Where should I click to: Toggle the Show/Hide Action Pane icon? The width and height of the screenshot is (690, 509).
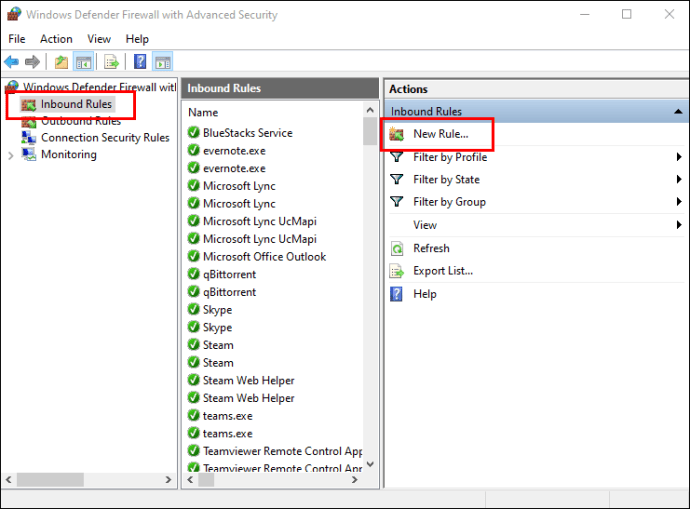(163, 62)
